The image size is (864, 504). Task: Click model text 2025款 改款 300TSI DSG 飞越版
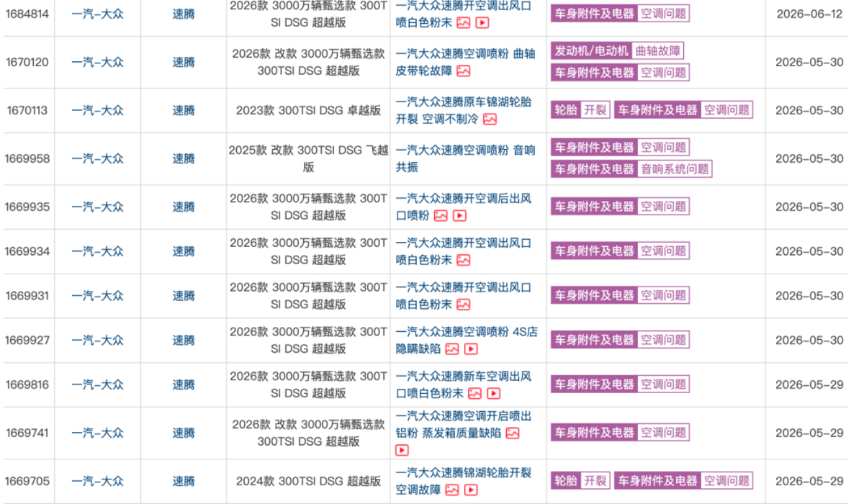309,158
